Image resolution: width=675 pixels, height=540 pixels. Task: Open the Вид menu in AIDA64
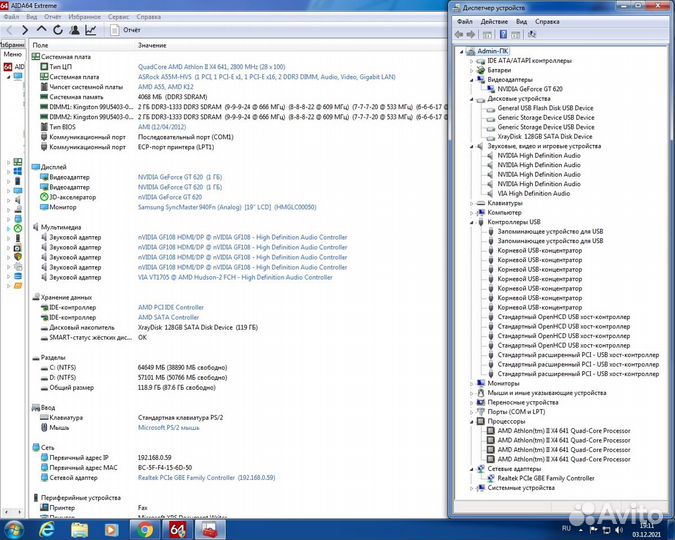point(31,17)
